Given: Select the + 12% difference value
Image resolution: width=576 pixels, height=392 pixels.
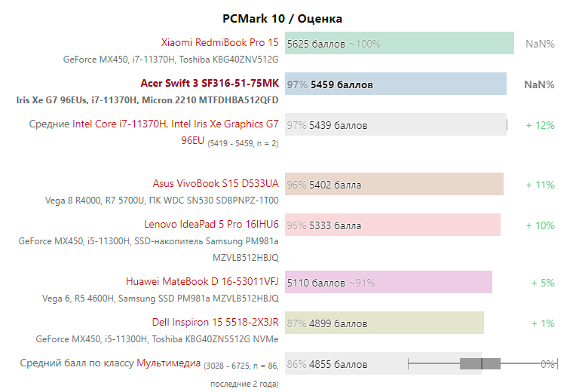Looking at the screenshot, I should pos(540,126).
